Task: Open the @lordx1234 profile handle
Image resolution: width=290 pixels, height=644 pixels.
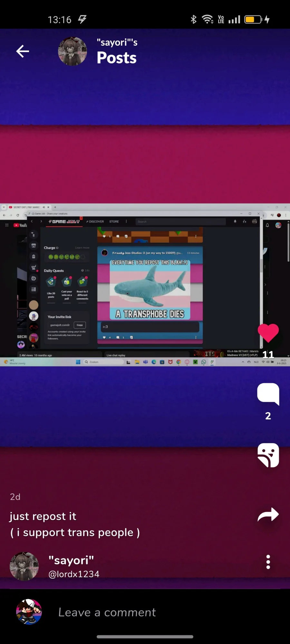Action: [x=74, y=574]
